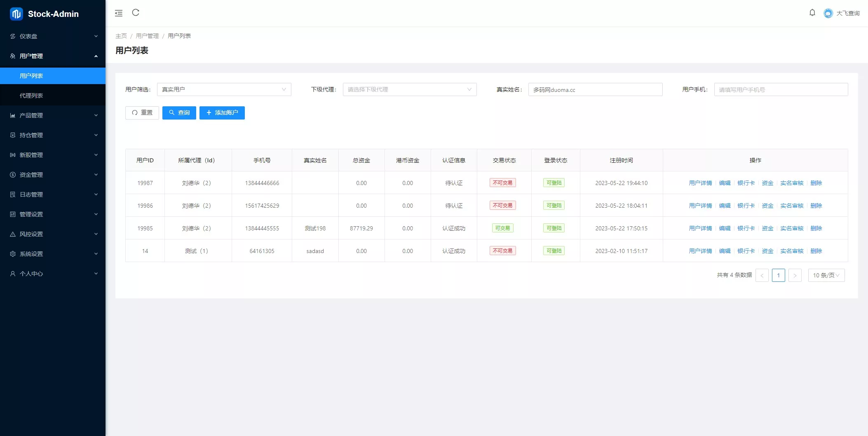
Task: Open the notification bell
Action: tap(812, 13)
